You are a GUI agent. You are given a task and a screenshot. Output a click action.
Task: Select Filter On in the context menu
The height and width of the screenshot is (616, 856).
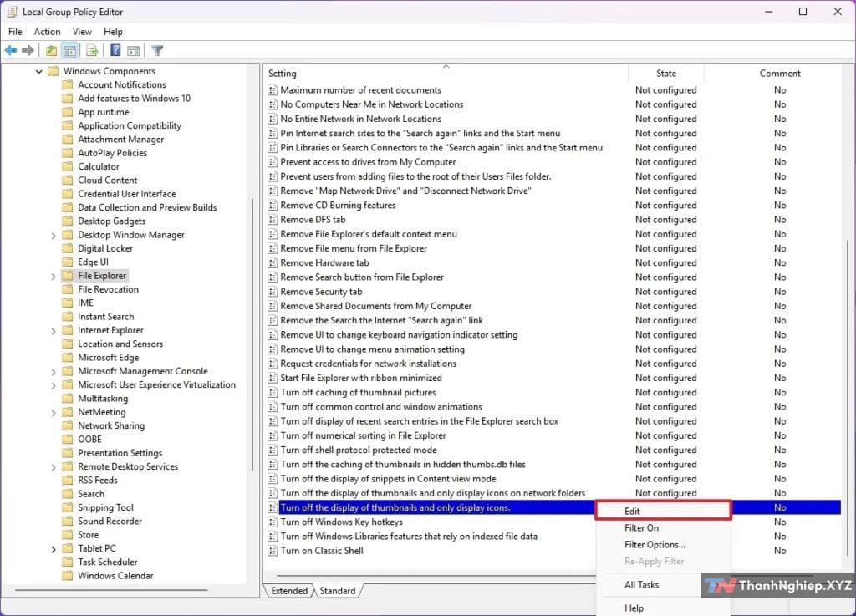(663, 527)
